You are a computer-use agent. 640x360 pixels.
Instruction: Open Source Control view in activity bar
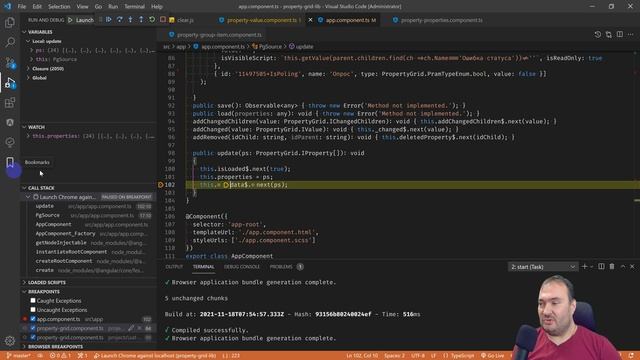tap(10, 62)
